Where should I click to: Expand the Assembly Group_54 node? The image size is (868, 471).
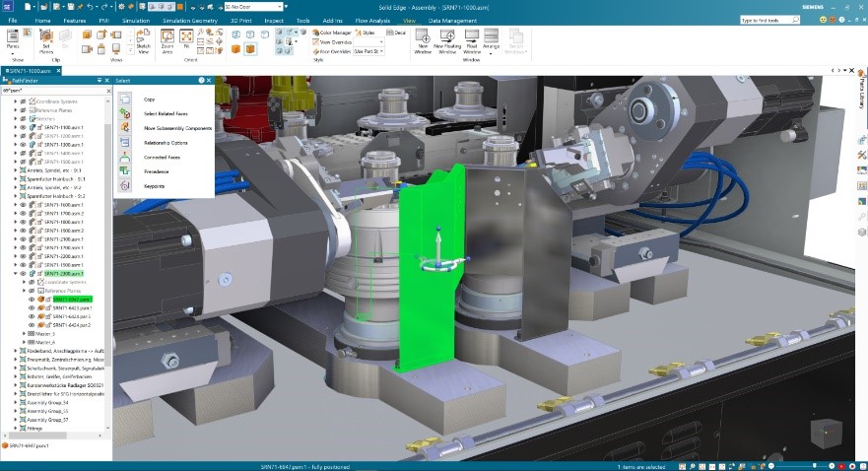point(16,402)
